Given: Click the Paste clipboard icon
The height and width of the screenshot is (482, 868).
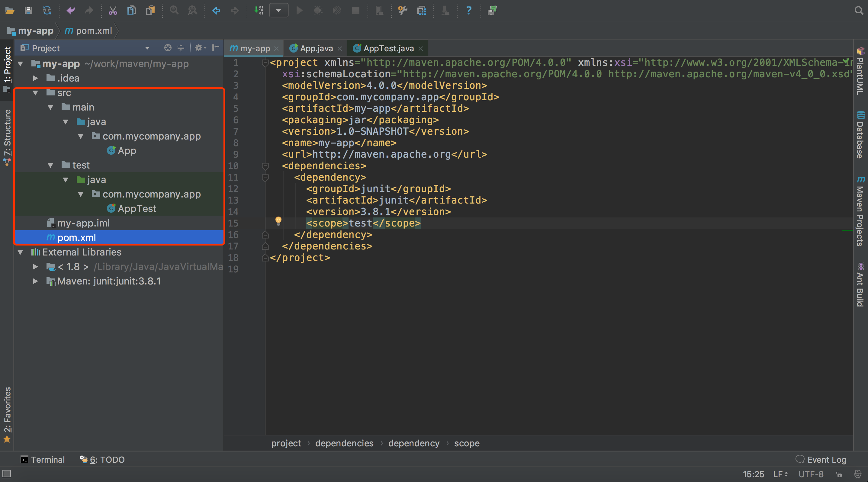Looking at the screenshot, I should click(x=150, y=11).
